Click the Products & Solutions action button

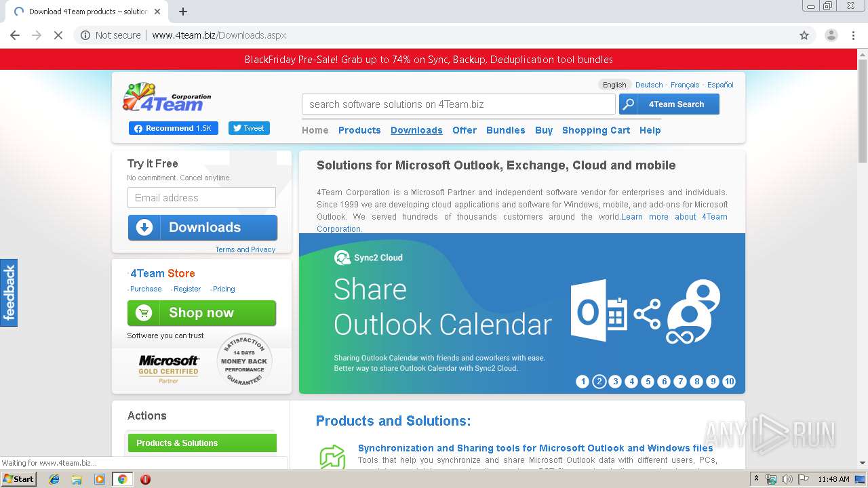click(202, 443)
